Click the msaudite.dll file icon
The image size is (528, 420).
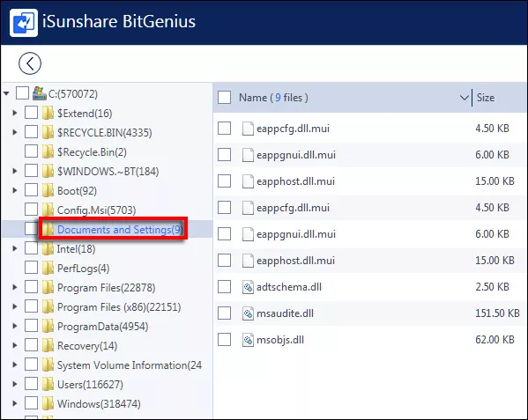(x=248, y=313)
